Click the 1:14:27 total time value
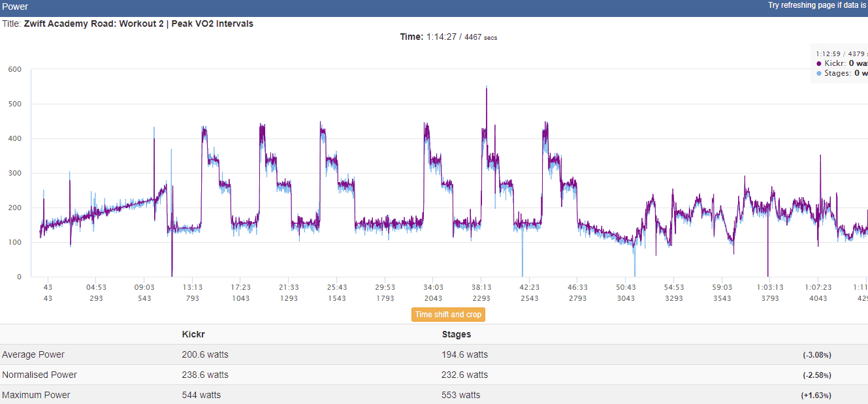The width and height of the screenshot is (868, 404). pos(441,37)
